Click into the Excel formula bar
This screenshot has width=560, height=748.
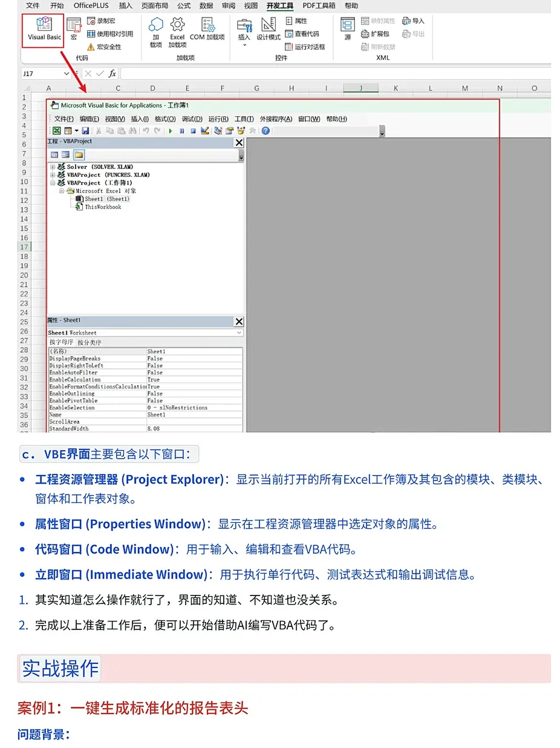click(x=336, y=73)
